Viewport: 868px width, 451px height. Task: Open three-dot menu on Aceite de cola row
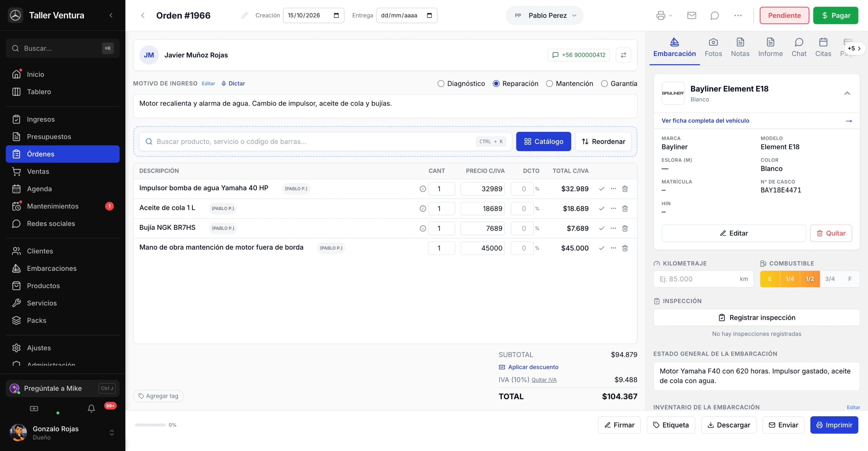click(613, 209)
